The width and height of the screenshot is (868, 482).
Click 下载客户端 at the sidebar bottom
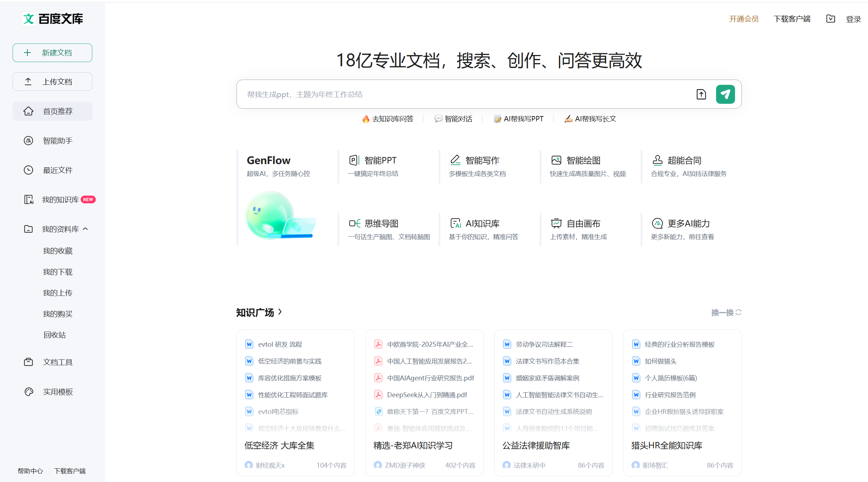[70, 471]
